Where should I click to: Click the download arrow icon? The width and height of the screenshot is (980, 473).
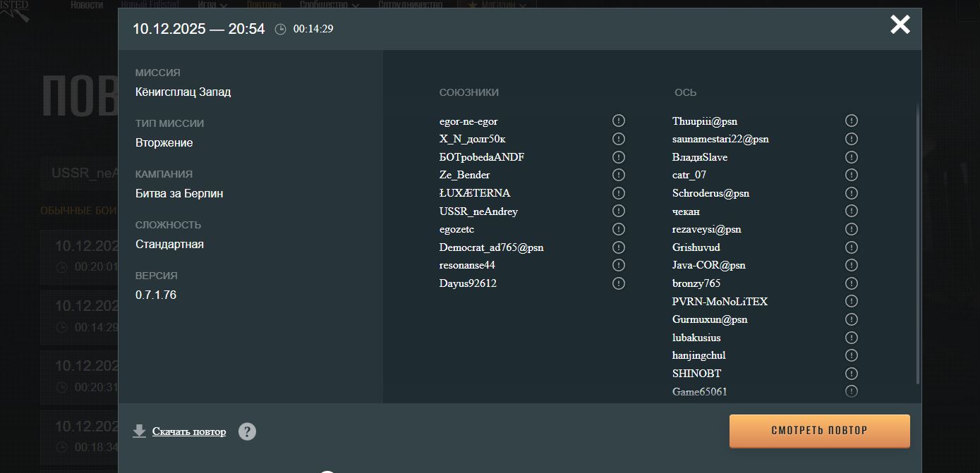point(140,431)
